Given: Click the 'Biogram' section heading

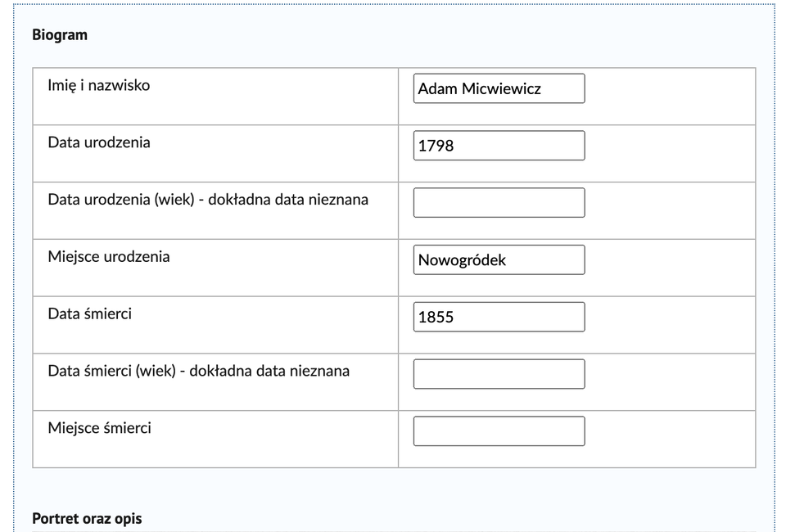Looking at the screenshot, I should click(60, 35).
